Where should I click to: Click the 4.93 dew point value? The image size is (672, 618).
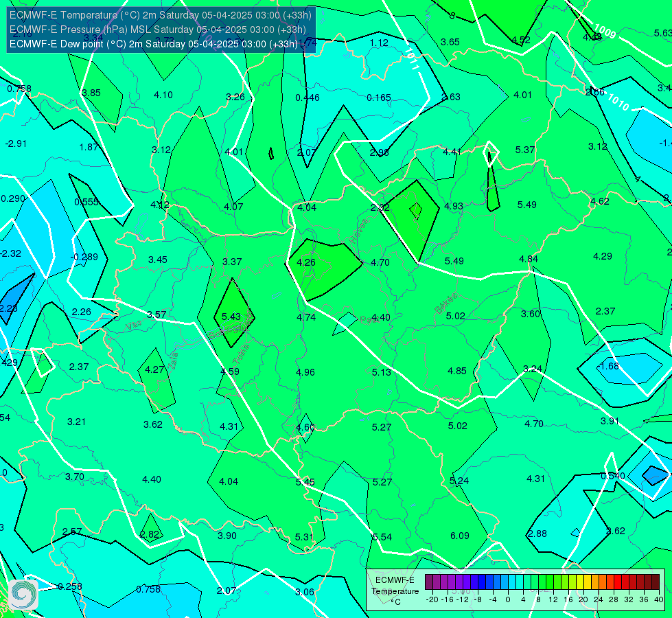pyautogui.click(x=454, y=206)
